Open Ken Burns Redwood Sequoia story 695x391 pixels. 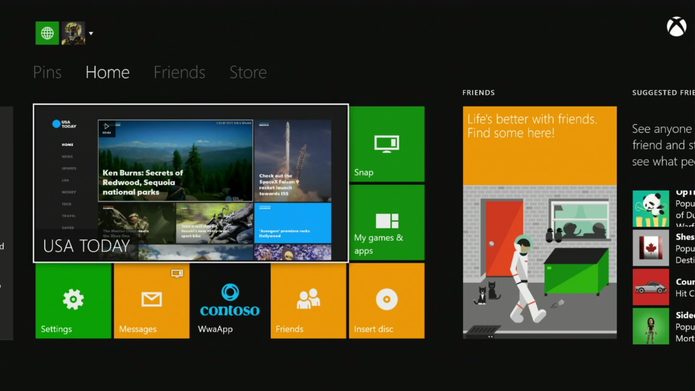click(x=176, y=160)
